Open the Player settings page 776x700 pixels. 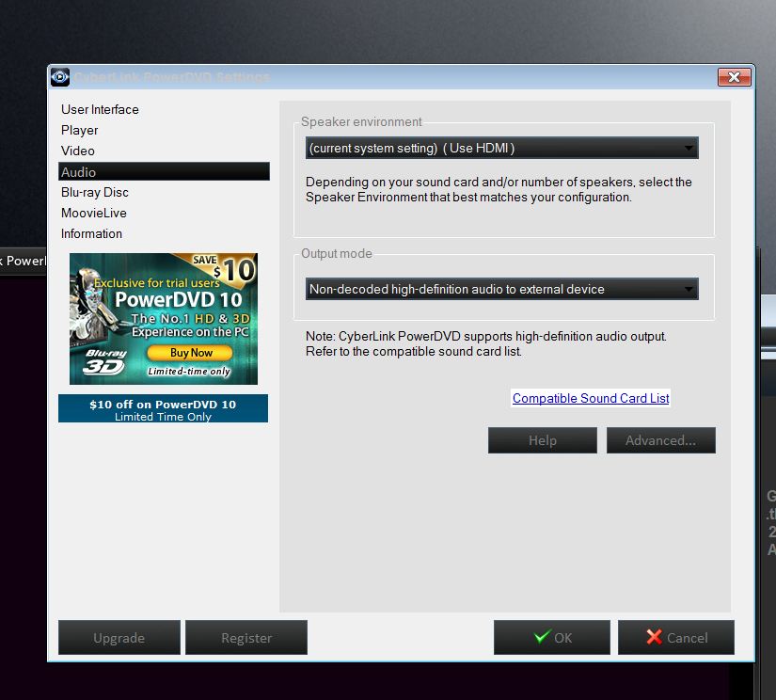click(x=79, y=130)
